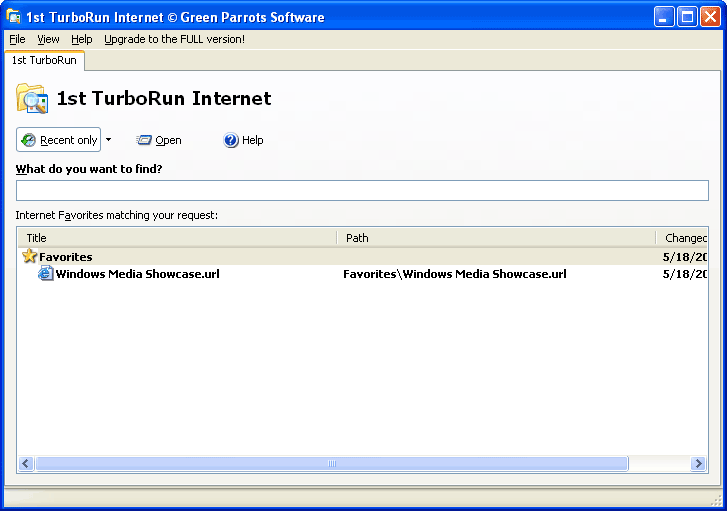The width and height of the screenshot is (727, 511).
Task: Select the Favorites group row
Action: click(x=363, y=256)
